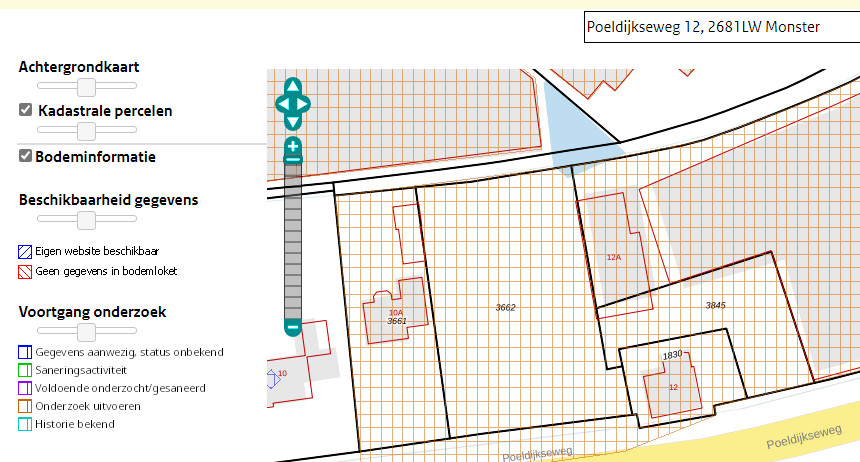
Task: Click the Kadastrale percelen label
Action: [x=105, y=111]
